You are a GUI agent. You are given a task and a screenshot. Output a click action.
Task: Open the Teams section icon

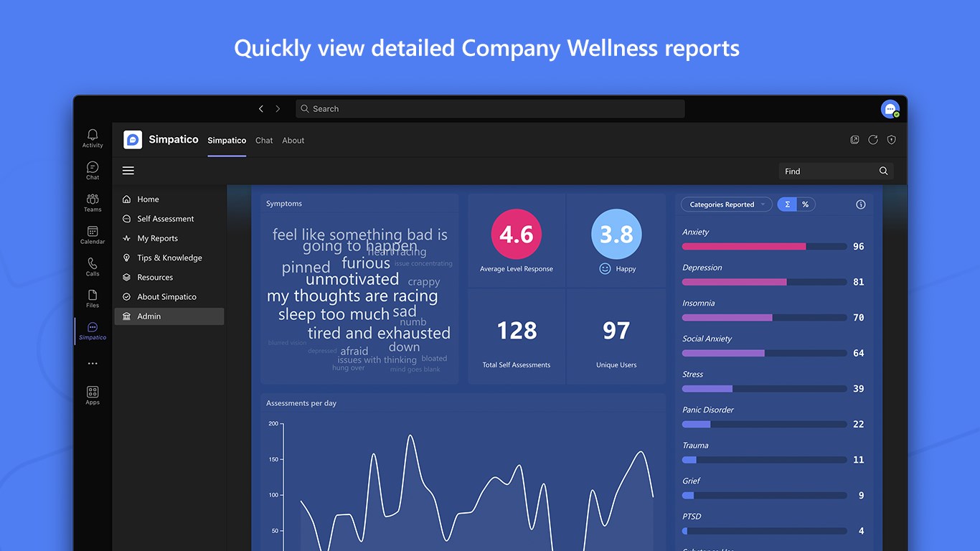[93, 203]
